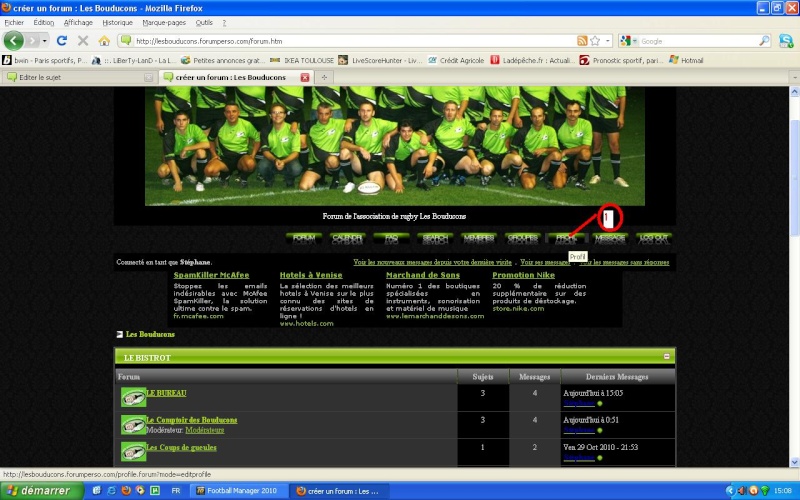800x500 pixels.
Task: Open Voir les nouveaux messages depuis votre dernière visite
Action: [x=432, y=262]
